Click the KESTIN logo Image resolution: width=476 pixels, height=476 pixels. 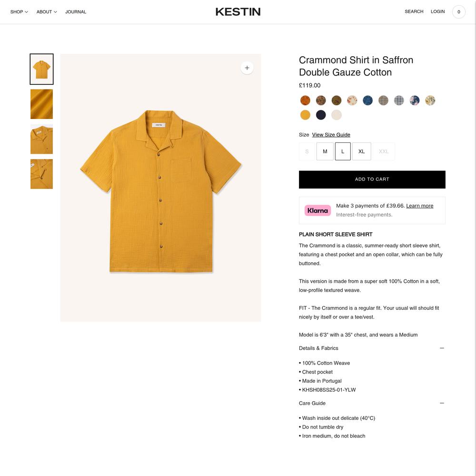238,12
